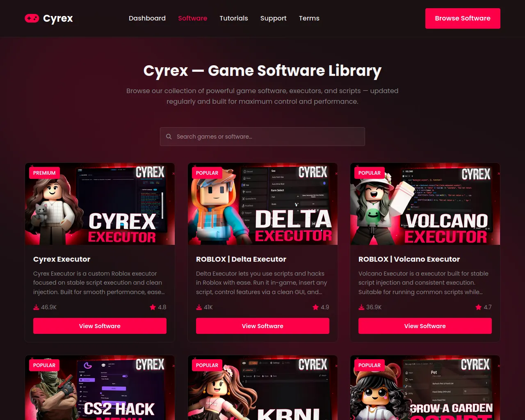Open the CS2 Hack thumbnail image

click(100, 388)
